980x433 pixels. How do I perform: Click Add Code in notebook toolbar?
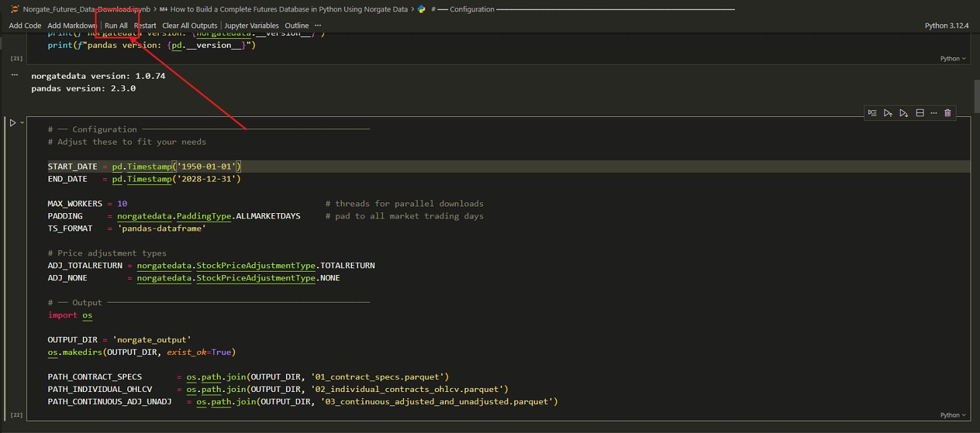coord(25,26)
